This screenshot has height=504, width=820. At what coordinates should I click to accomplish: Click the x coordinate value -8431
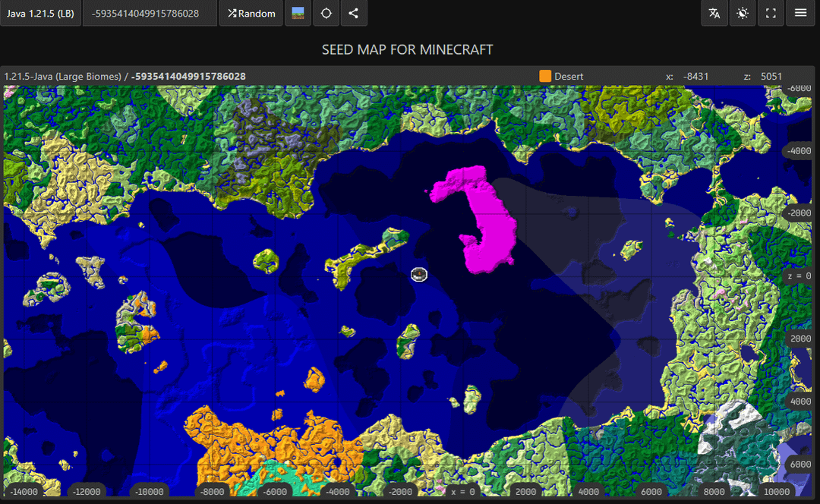[x=695, y=76]
